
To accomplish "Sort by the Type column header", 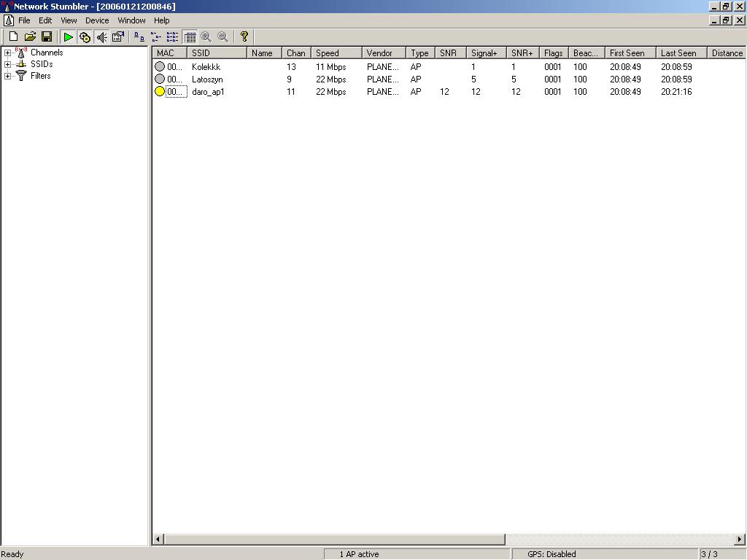I will tap(421, 52).
